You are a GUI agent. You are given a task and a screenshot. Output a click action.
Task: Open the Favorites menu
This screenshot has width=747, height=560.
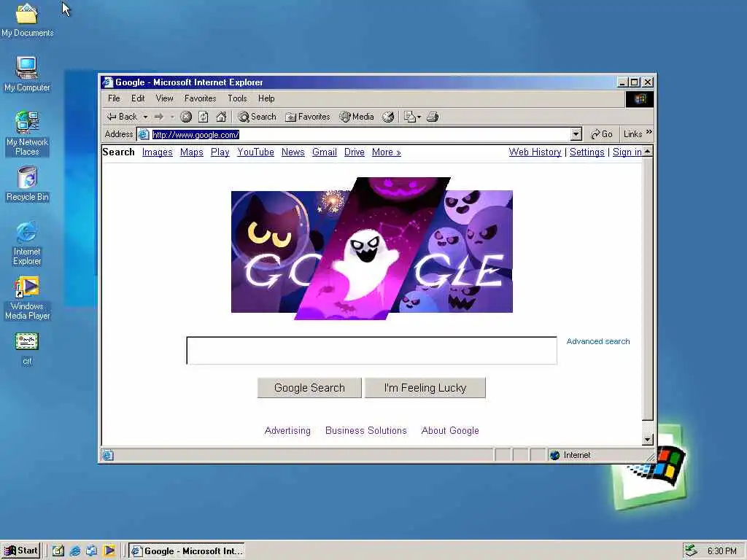(200, 98)
